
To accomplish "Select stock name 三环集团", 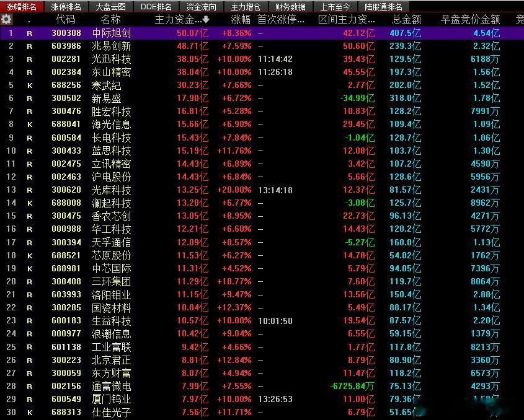I will [111, 281].
